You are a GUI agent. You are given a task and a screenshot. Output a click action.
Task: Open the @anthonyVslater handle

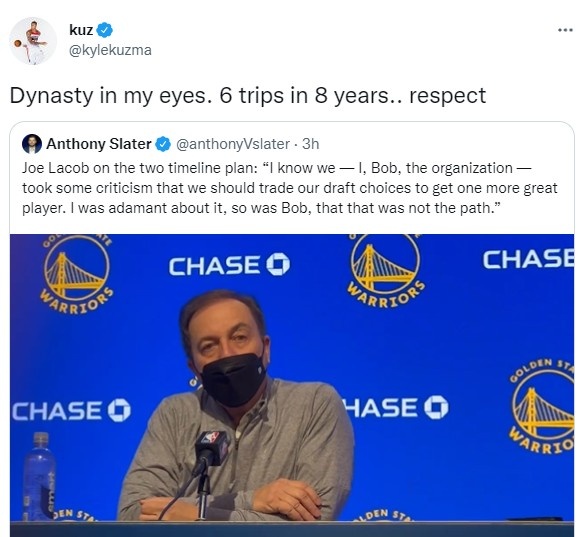pos(233,144)
